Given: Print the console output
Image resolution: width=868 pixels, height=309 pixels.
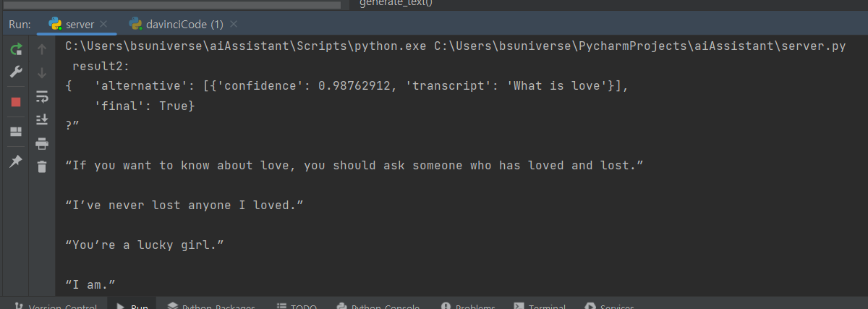Looking at the screenshot, I should point(42,143).
